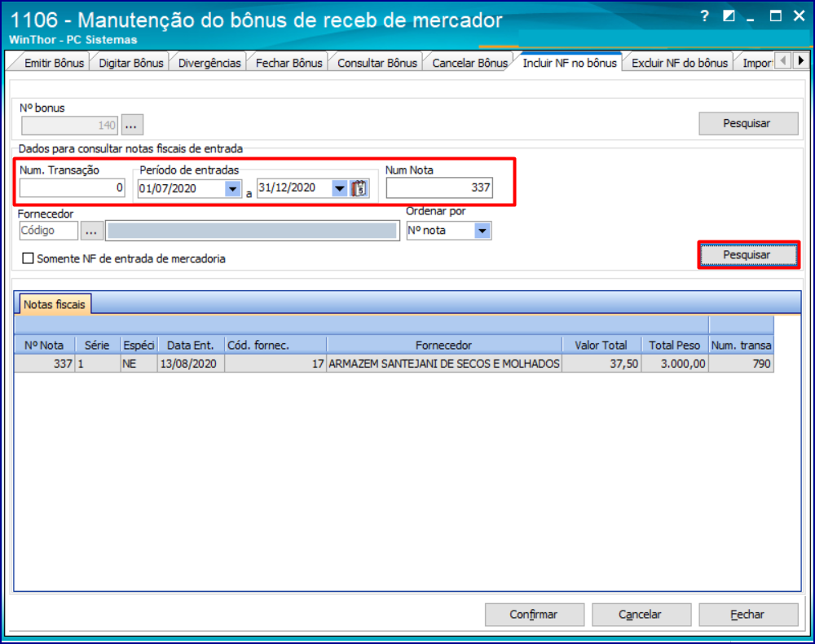The image size is (815, 644).
Task: Minimize the WinThor window
Action: [x=751, y=19]
